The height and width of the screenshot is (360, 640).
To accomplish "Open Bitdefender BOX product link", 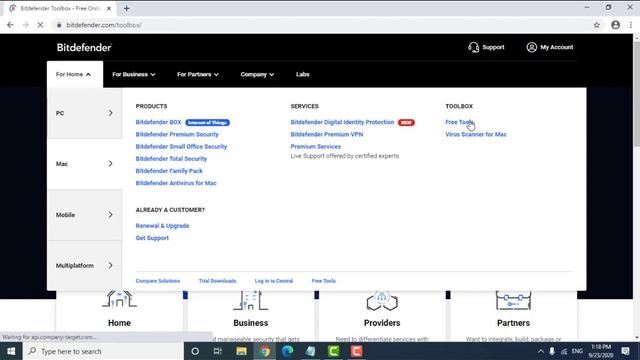I will (x=158, y=122).
